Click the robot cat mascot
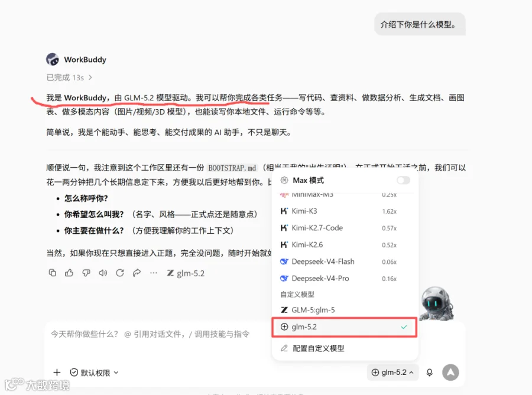Screen dimensions: 532x395 [x=437, y=303]
